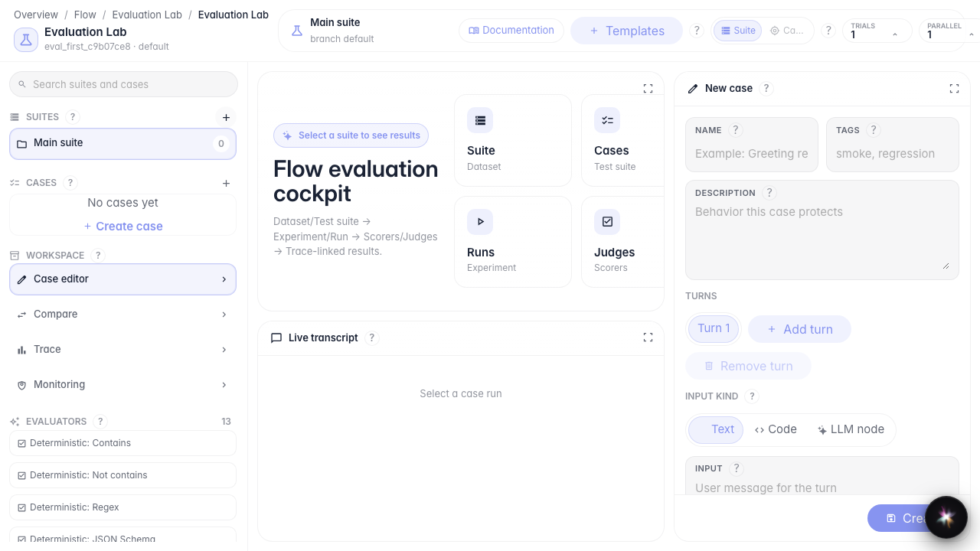
Task: Click help icon next to NAME field
Action: 736,130
